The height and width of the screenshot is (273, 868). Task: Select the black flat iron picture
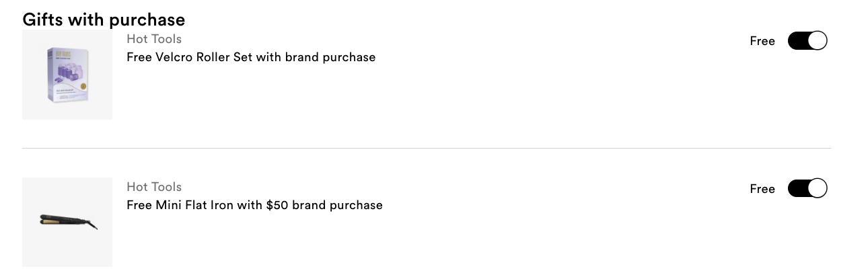[x=69, y=222]
